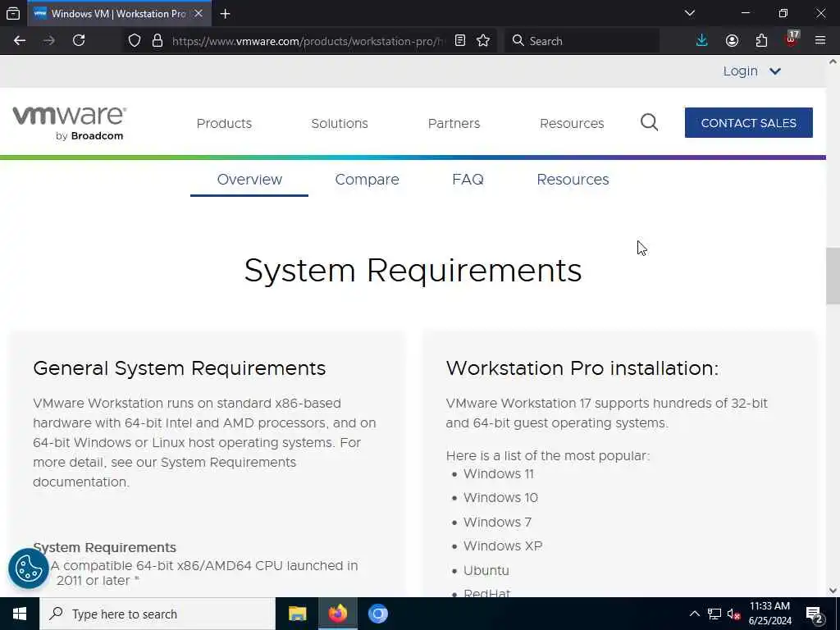Click the scrollbar up arrow
Viewport: 840px width, 630px height.
tap(833, 62)
